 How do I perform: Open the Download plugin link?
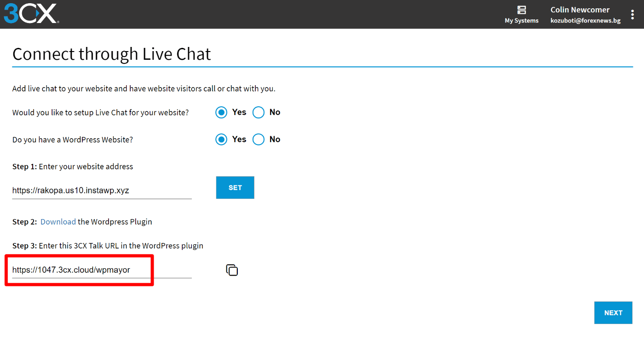[58, 222]
